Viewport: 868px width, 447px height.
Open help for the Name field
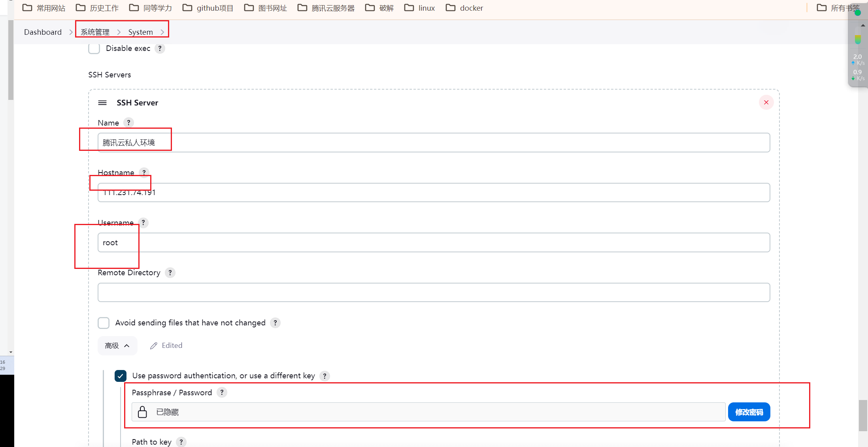128,123
